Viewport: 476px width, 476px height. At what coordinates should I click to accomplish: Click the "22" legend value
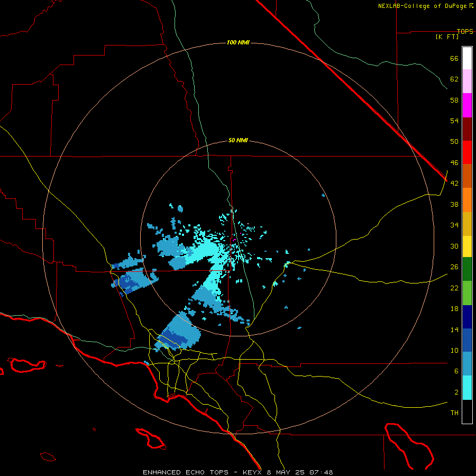pyautogui.click(x=454, y=288)
